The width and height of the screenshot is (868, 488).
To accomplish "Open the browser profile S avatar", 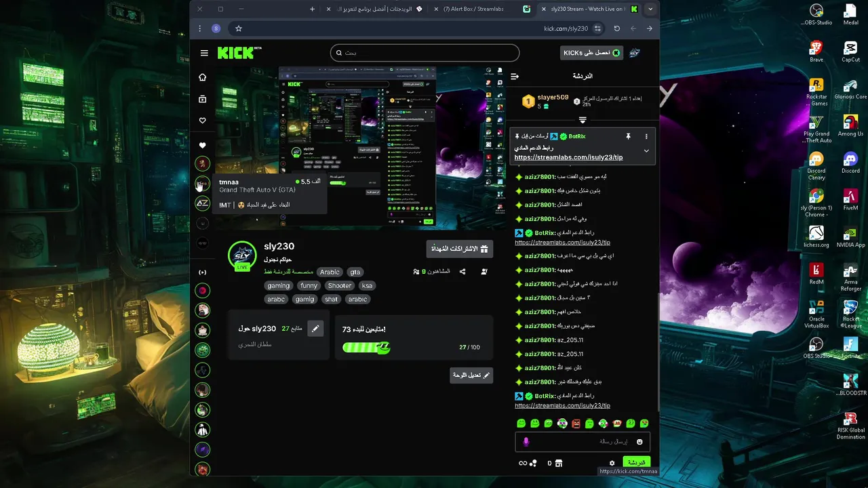I will [x=216, y=28].
